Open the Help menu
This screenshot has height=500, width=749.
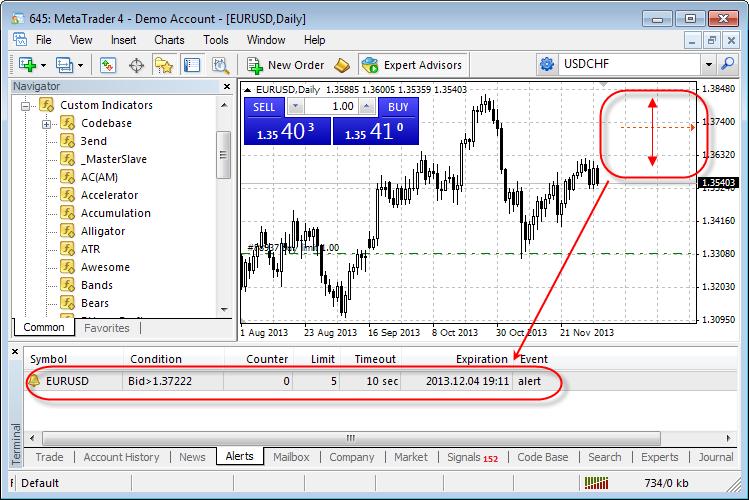click(x=314, y=40)
